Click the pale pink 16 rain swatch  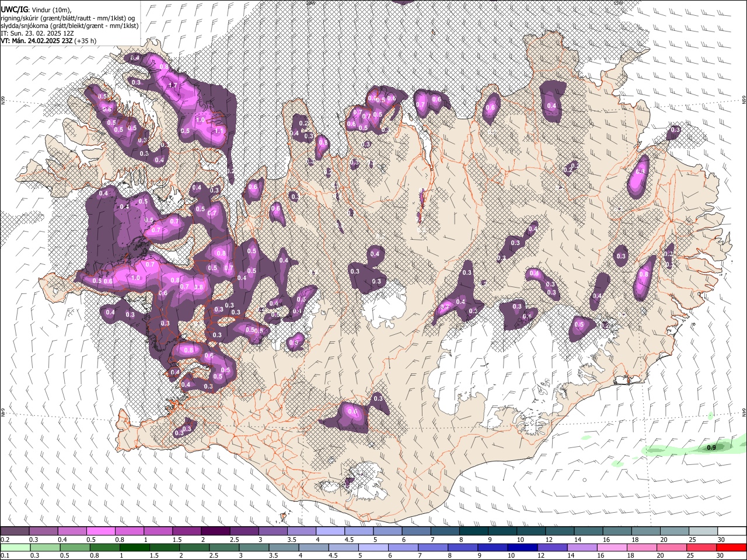coord(612,547)
